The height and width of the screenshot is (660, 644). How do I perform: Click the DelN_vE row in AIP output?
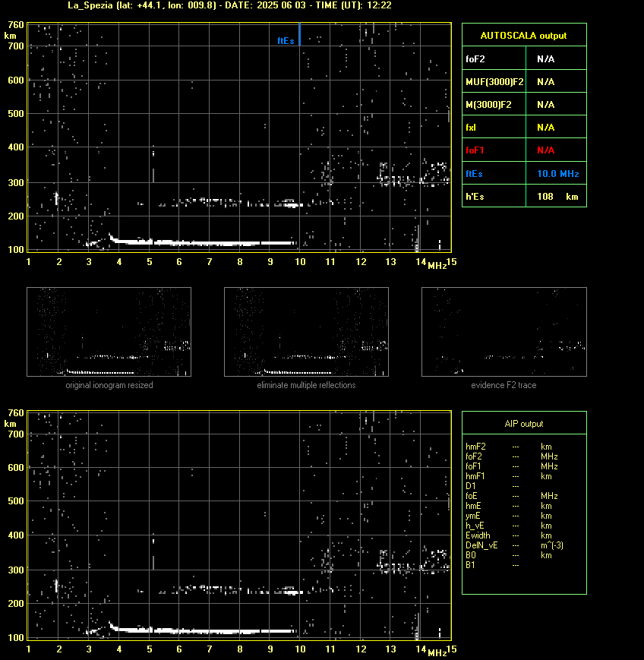[514, 545]
